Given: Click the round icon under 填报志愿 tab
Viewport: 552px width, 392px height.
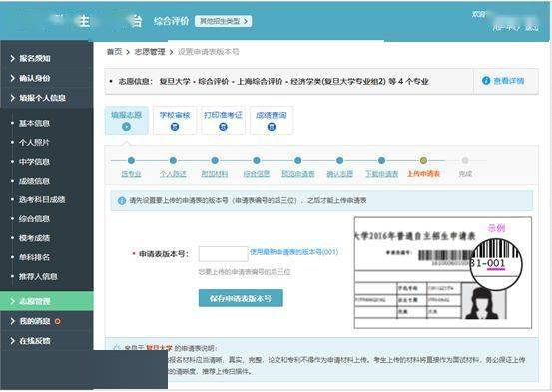Looking at the screenshot, I should point(126,127).
